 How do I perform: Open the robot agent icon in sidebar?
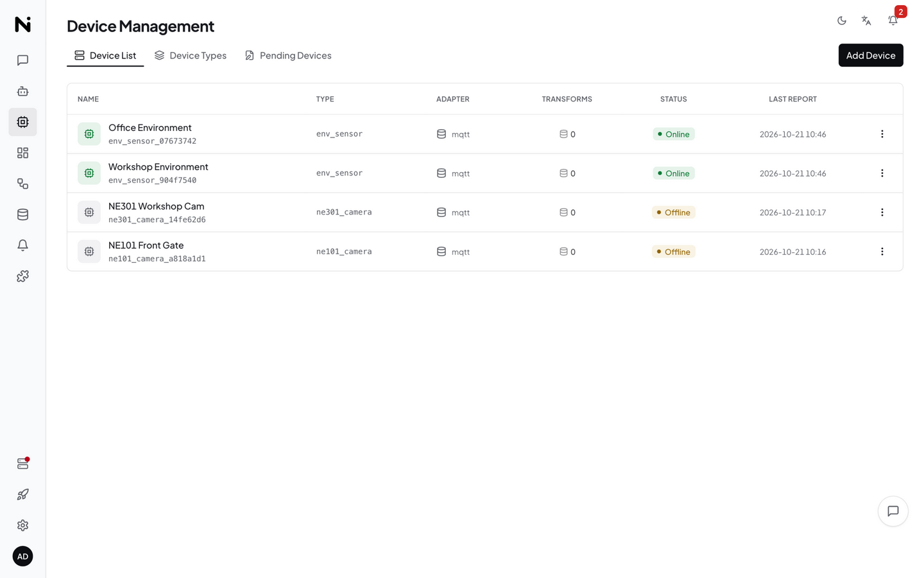(x=22, y=91)
